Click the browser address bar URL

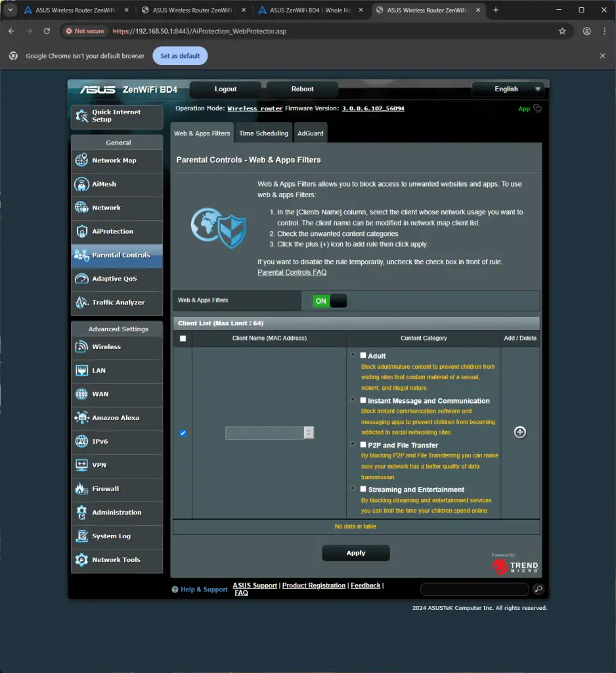200,31
